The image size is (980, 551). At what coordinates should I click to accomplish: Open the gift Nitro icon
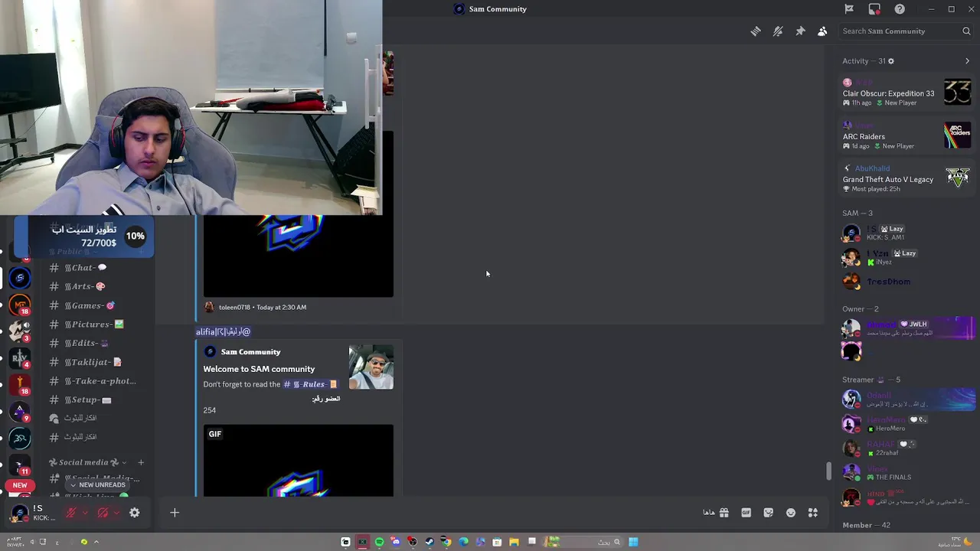pos(724,513)
